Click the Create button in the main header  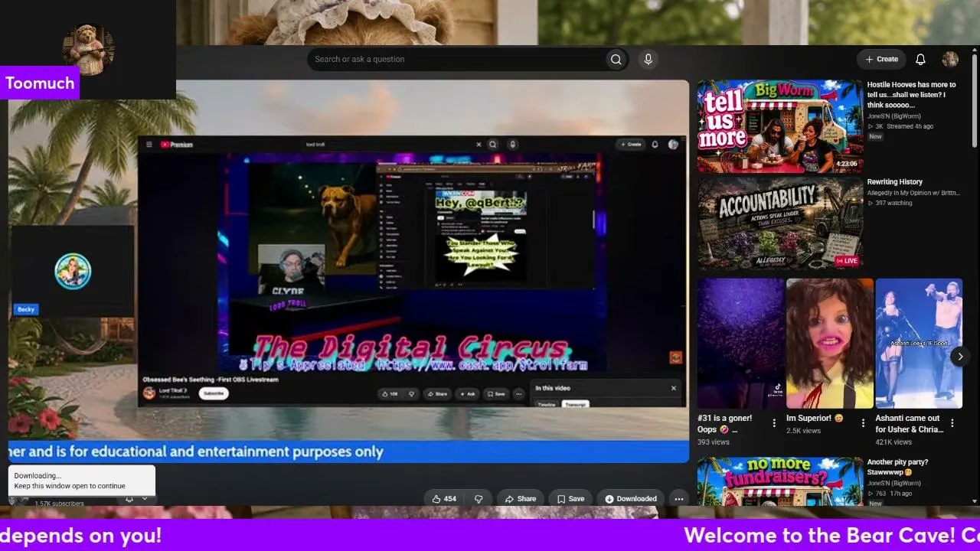[x=881, y=60]
